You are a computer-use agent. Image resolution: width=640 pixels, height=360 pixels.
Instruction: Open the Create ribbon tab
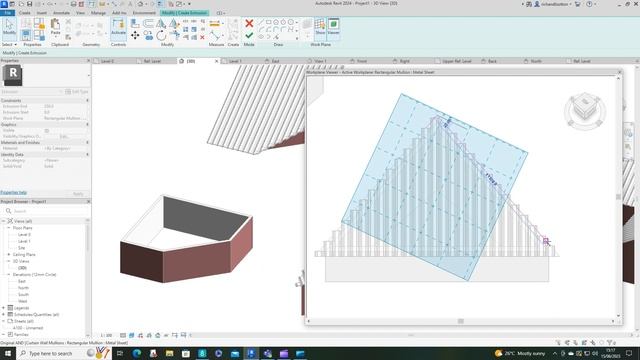(24, 13)
